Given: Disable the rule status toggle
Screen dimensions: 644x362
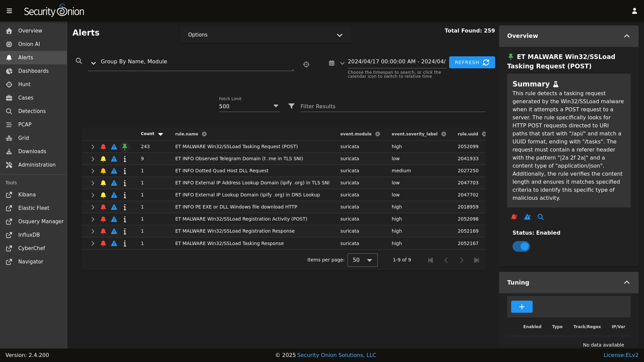Looking at the screenshot, I should 521,246.
